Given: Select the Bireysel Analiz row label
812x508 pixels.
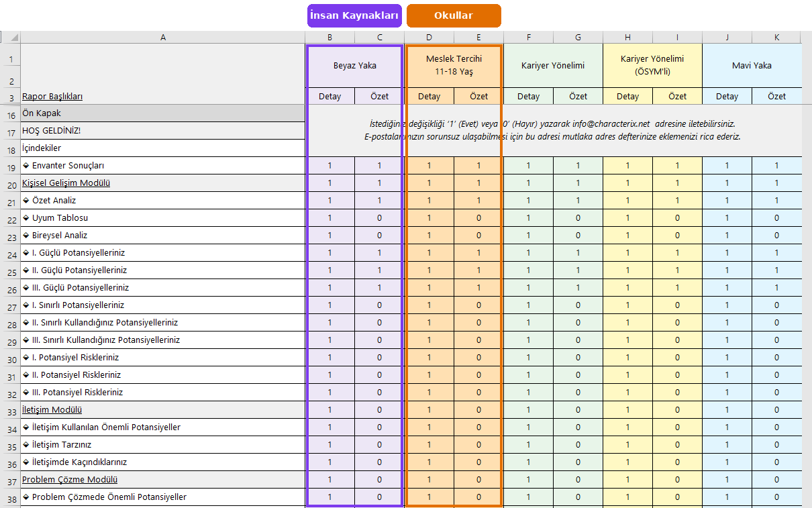Looking at the screenshot, I should point(163,236).
